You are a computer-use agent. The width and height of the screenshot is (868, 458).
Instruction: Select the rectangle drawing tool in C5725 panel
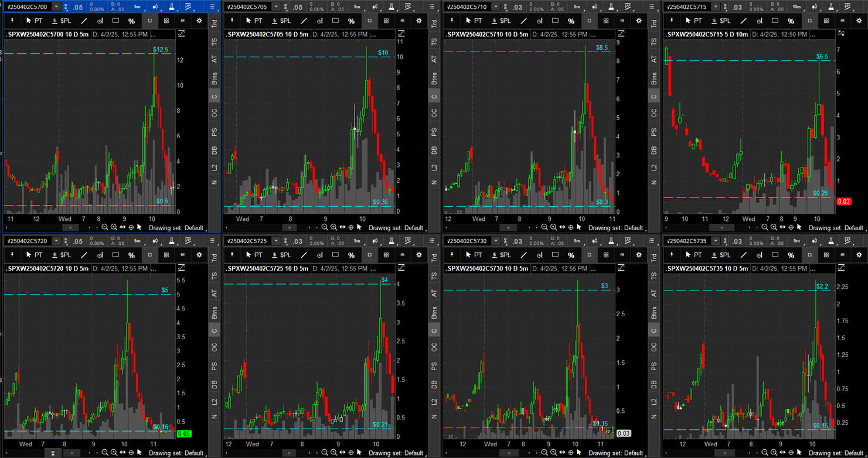pyautogui.click(x=335, y=255)
